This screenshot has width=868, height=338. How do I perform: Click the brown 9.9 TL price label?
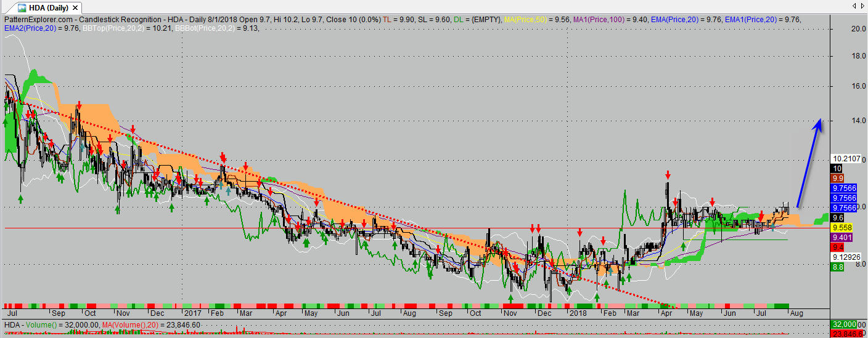838,178
